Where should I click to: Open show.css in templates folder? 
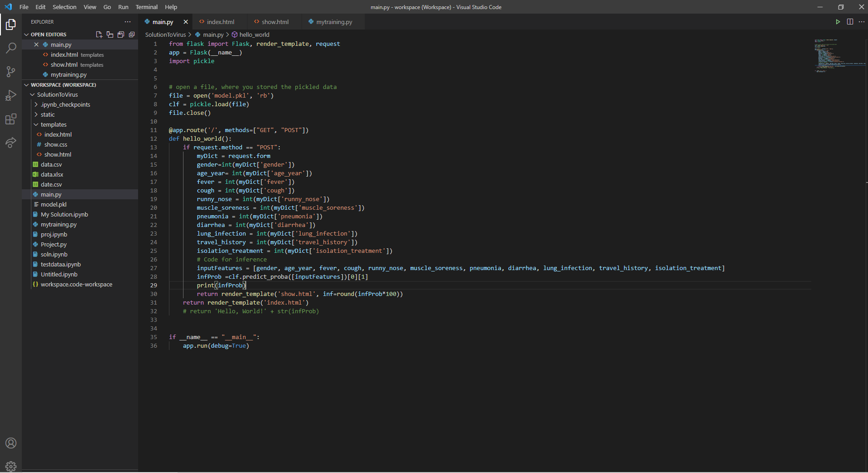click(80, 144)
